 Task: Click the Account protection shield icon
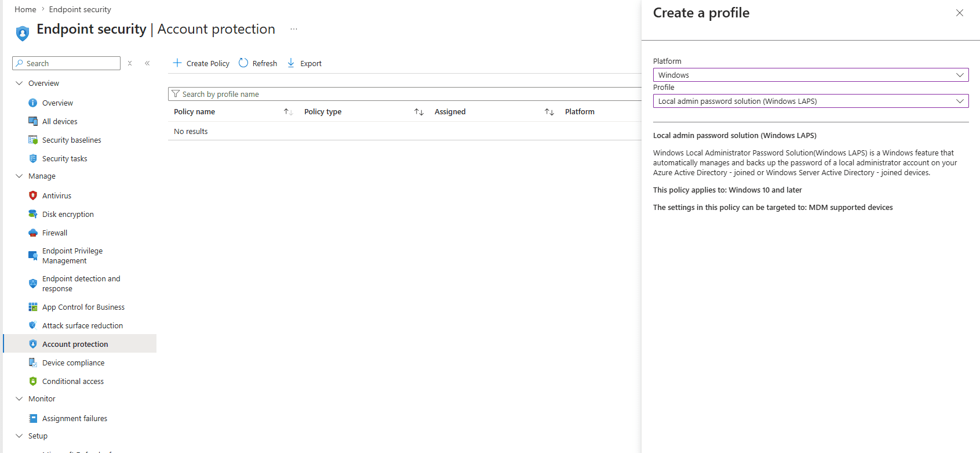pos(33,344)
